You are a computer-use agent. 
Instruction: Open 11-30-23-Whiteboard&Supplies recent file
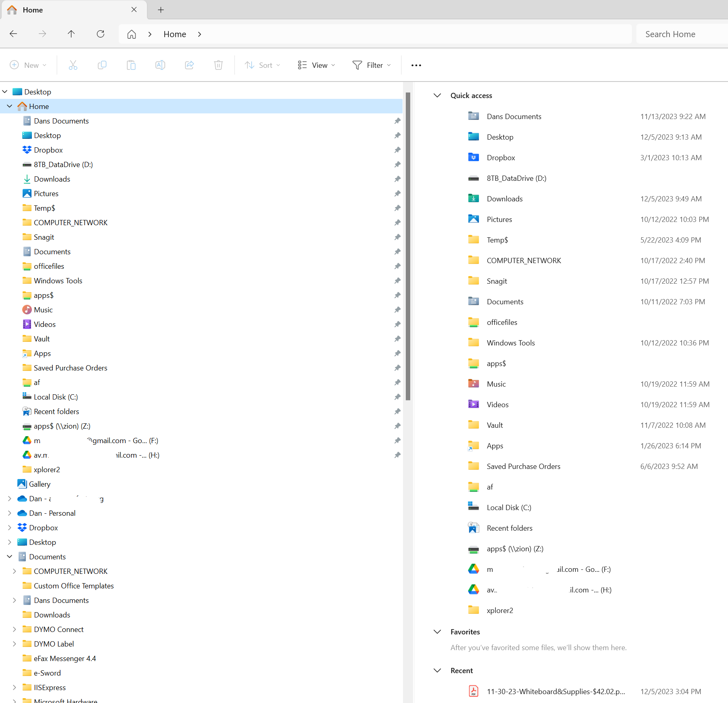point(556,691)
